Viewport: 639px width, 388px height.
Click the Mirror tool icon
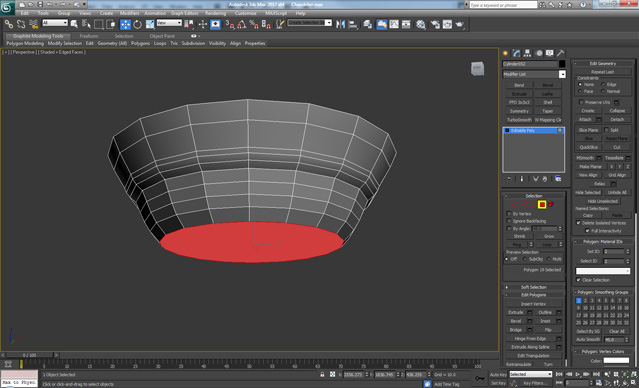[x=340, y=24]
